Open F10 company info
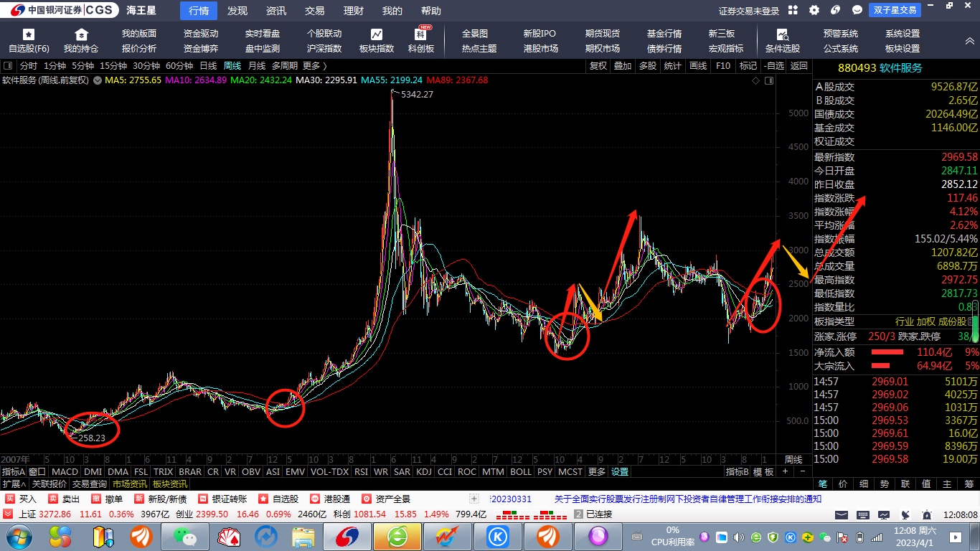The image size is (980, 551). click(x=723, y=65)
